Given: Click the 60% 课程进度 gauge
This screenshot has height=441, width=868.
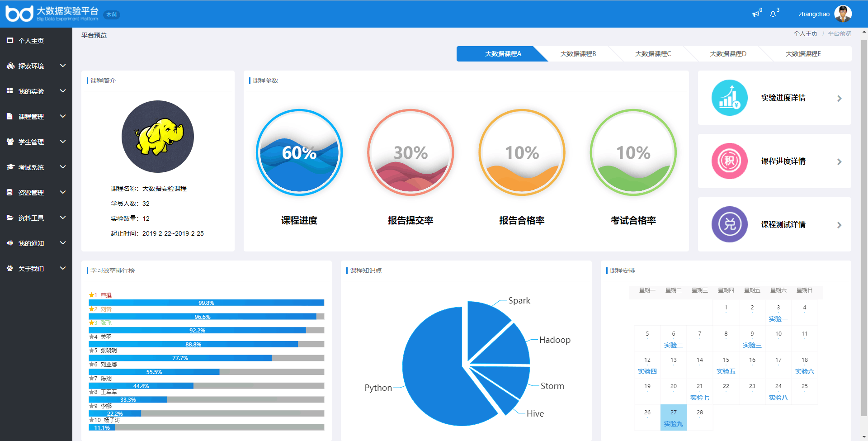Looking at the screenshot, I should (x=299, y=152).
